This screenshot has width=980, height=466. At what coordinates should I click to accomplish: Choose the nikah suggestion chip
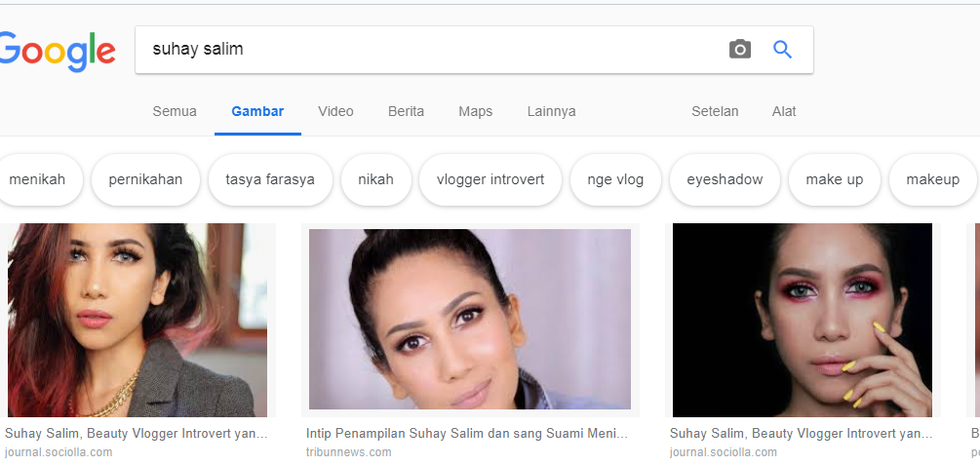click(375, 180)
